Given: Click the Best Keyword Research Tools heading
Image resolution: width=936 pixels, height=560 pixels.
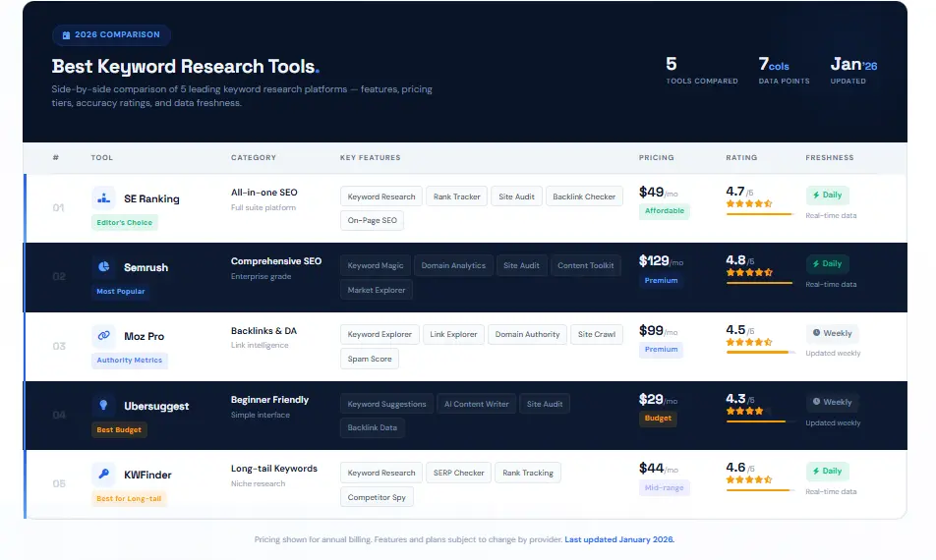Looking at the screenshot, I should point(185,66).
